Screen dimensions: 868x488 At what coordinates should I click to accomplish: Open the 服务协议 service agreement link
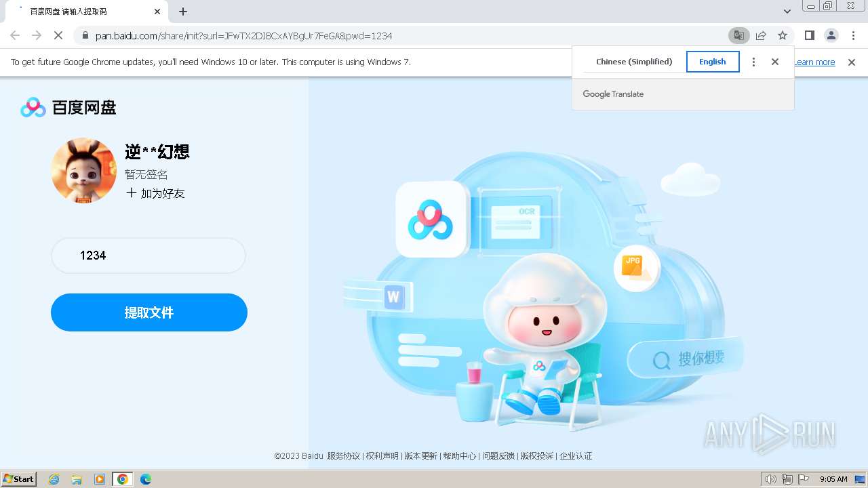(344, 456)
